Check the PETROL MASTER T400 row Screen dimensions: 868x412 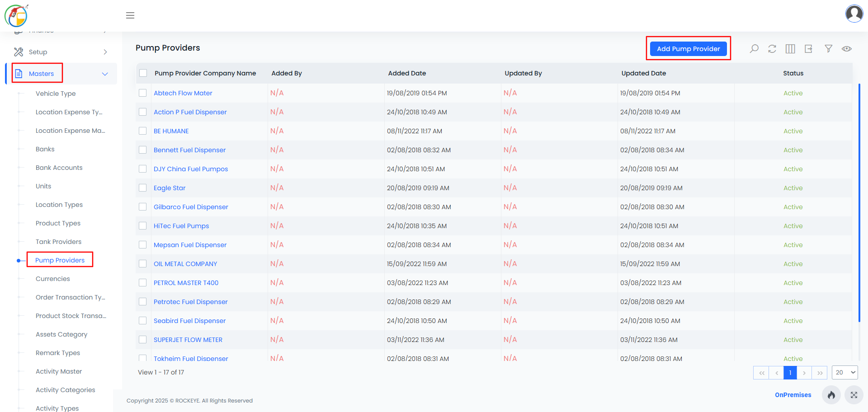point(143,283)
